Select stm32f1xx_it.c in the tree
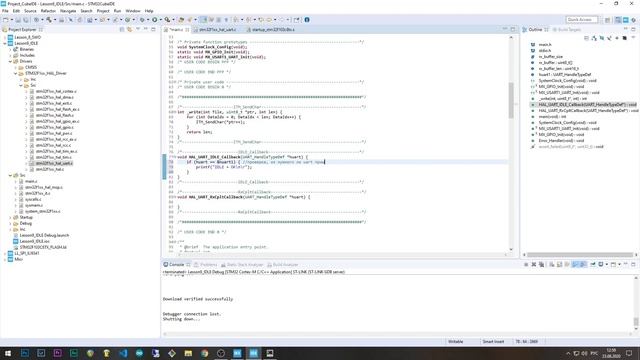 click(38, 193)
